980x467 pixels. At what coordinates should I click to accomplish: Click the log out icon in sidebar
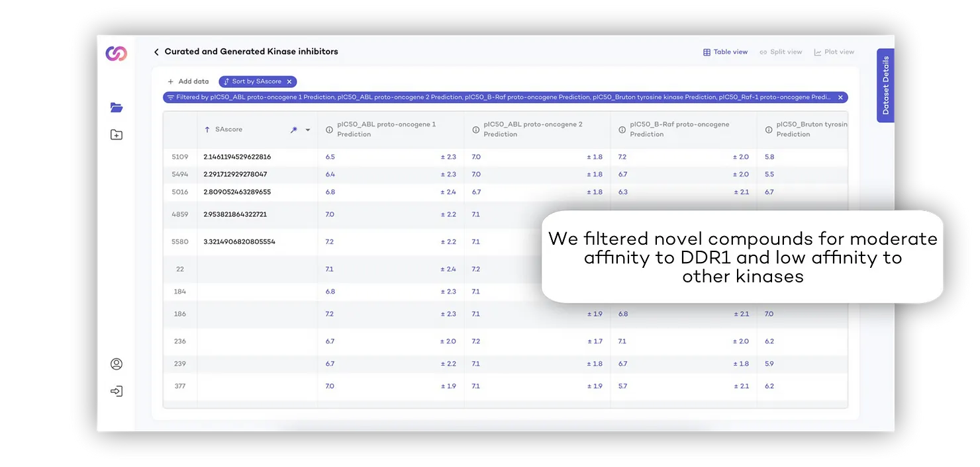coord(117,392)
